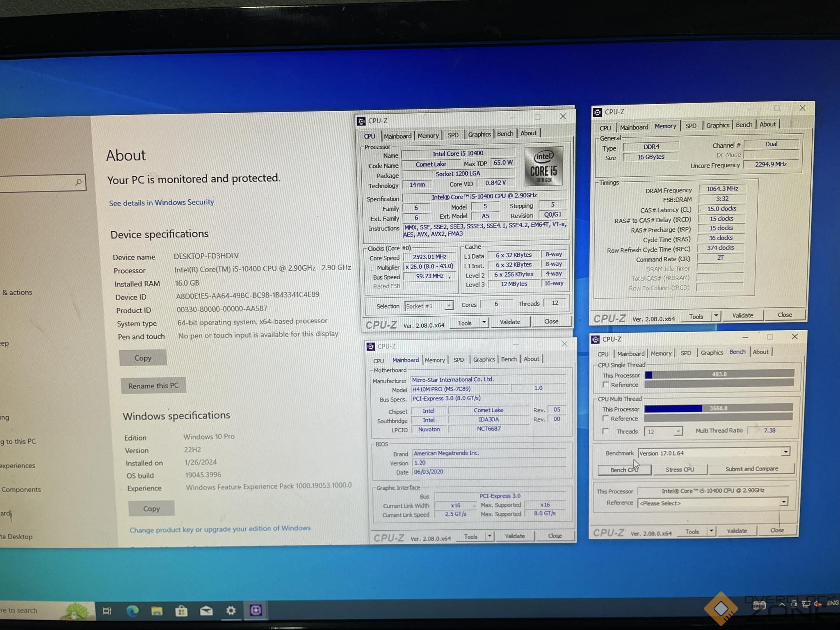The width and height of the screenshot is (840, 630).
Task: Open Task View on the taskbar
Action: 107,611
